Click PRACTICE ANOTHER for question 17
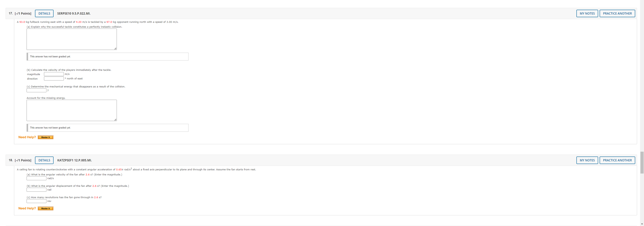 pyautogui.click(x=617, y=13)
